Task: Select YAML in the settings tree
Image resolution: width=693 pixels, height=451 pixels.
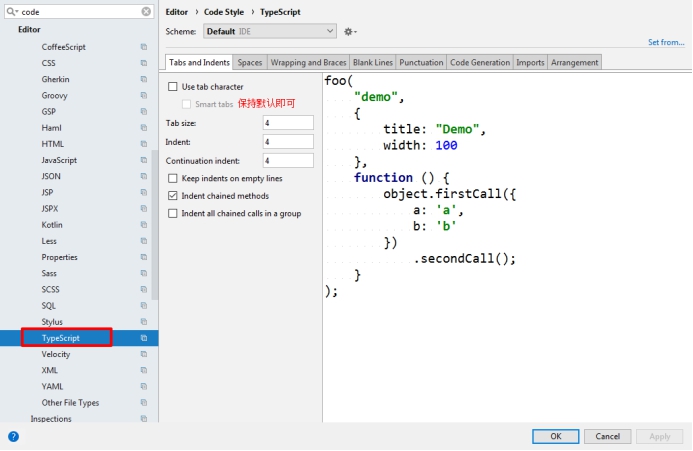Action: tap(52, 386)
